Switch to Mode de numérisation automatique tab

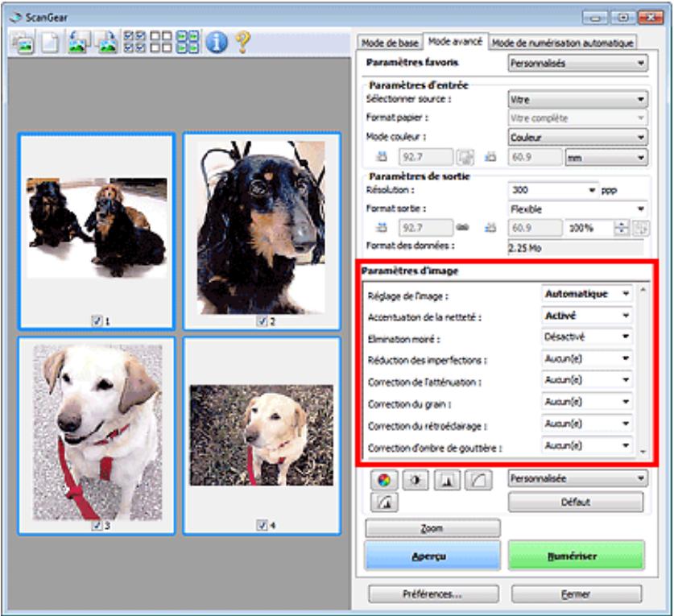(x=562, y=43)
